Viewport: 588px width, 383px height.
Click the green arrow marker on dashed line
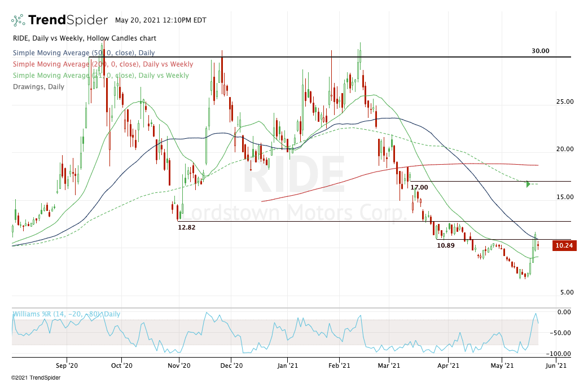528,184
